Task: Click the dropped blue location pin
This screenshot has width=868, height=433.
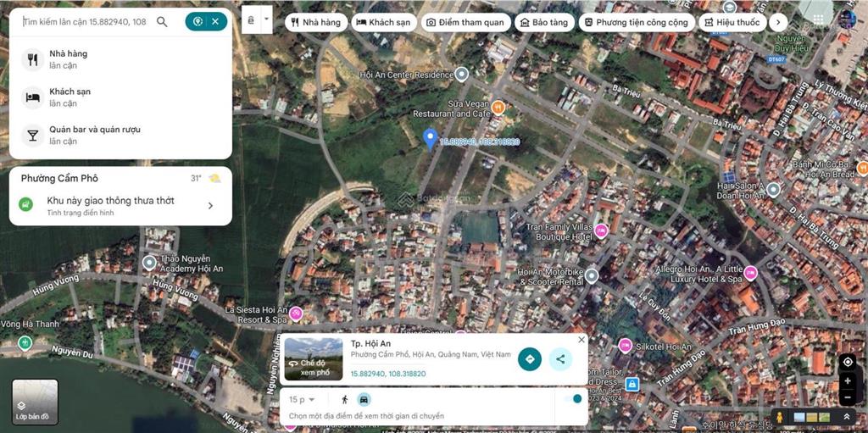Action: [430, 138]
